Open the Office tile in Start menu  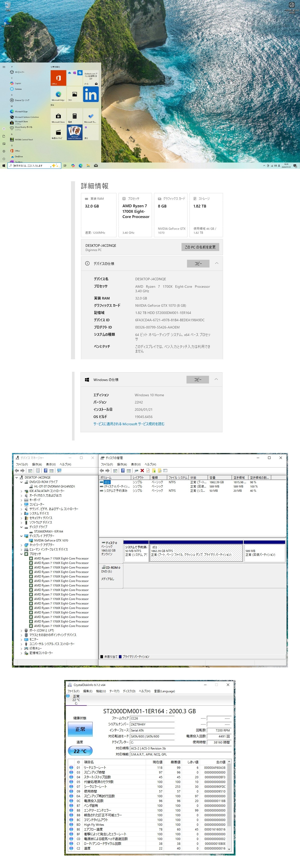click(58, 78)
